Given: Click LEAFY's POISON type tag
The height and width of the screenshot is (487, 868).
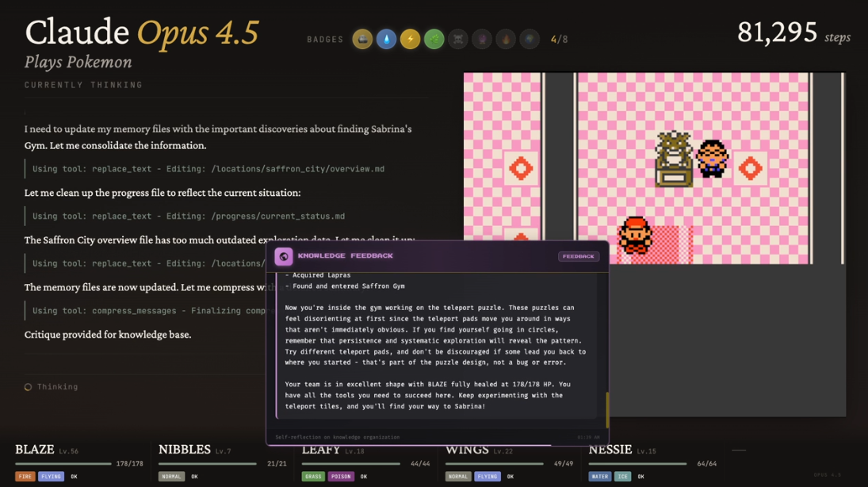Looking at the screenshot, I should [341, 477].
